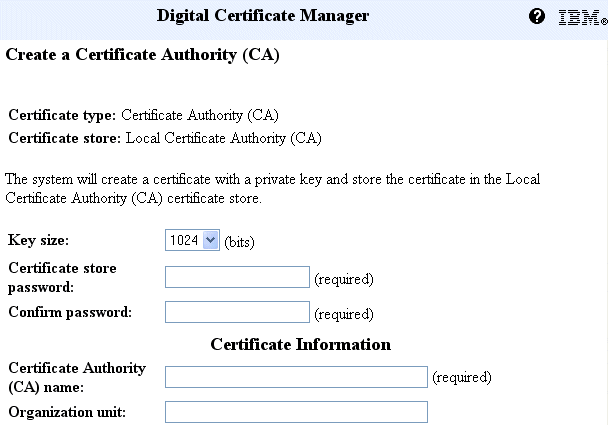Click 'Local Certificate Authority (CA)' store value

(x=224, y=138)
